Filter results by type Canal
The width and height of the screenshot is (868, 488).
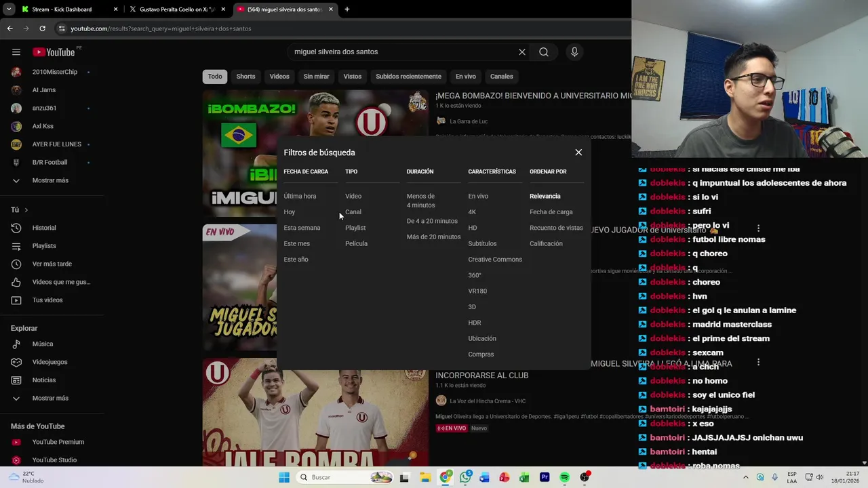[x=353, y=212]
